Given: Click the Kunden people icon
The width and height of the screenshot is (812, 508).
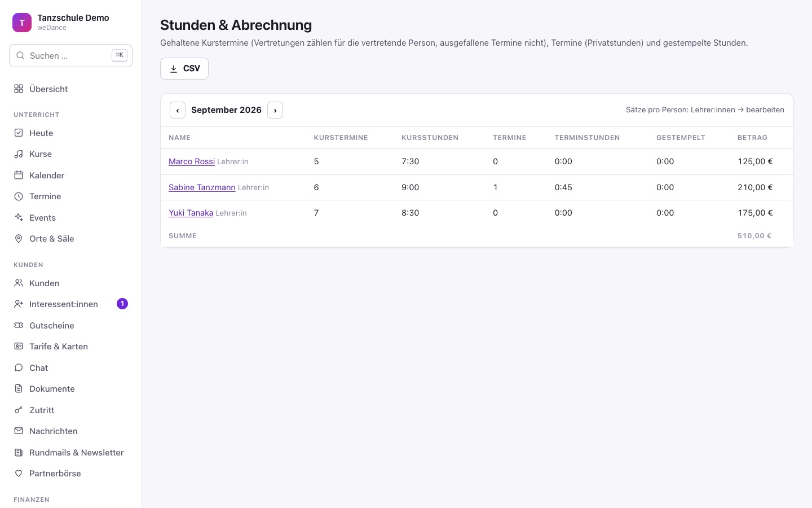Looking at the screenshot, I should pos(19,283).
